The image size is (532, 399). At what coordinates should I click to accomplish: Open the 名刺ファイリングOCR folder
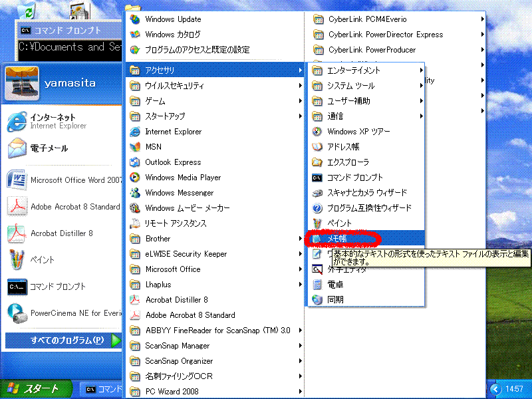[x=215, y=376]
